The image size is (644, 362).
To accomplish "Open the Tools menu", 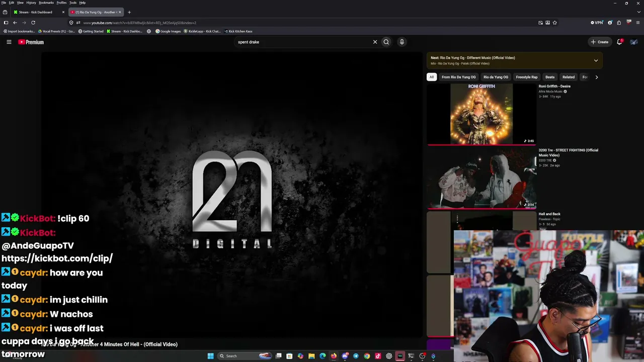I will point(73,3).
